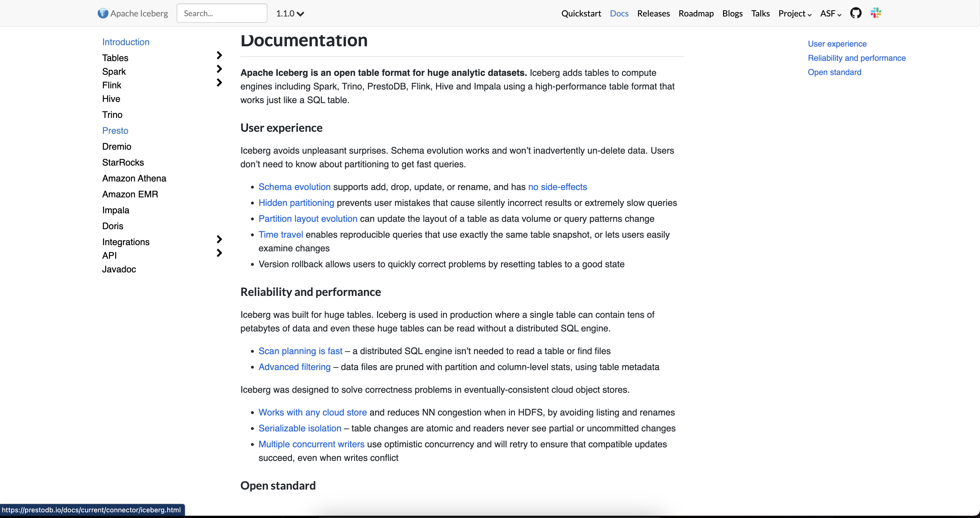
Task: Expand the API sidebar section
Action: [x=219, y=252]
